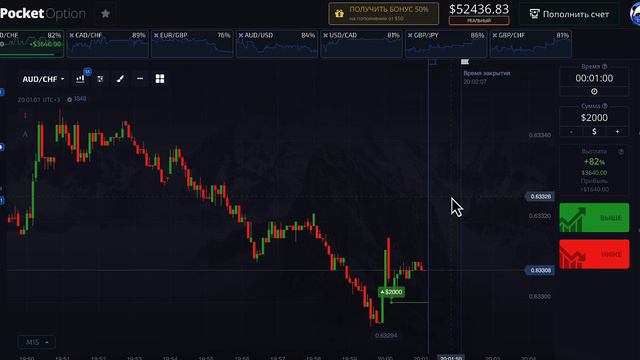The height and width of the screenshot is (360, 640).
Task: Open the indicators icon in chart toolbar
Action: (x=100, y=79)
